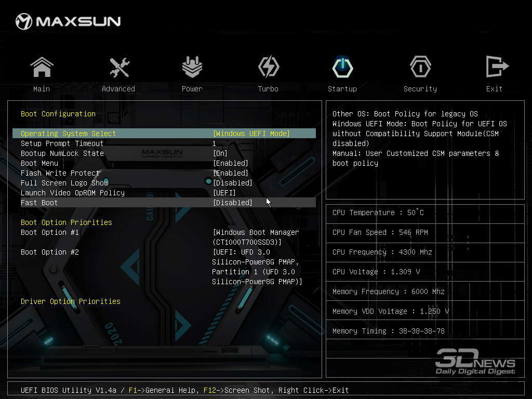532x399 pixels.
Task: Click the Memory VDD Voltage reading
Action: point(391,311)
